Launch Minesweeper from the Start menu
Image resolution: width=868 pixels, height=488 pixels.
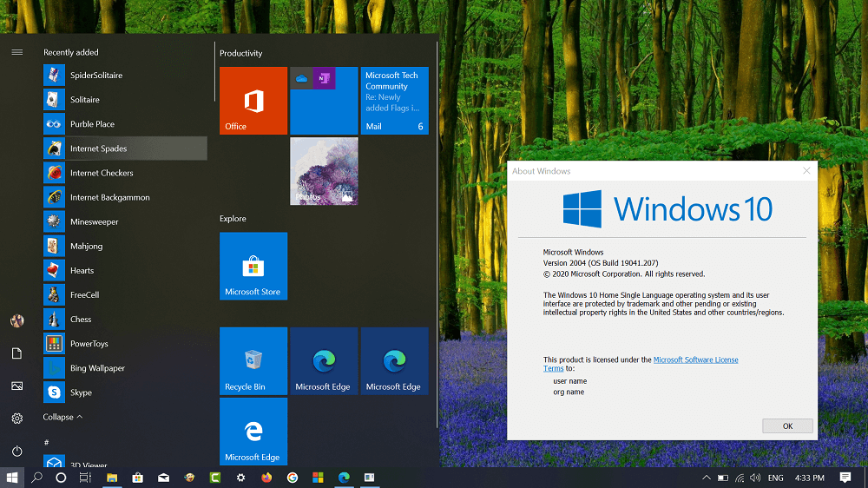tap(125, 221)
